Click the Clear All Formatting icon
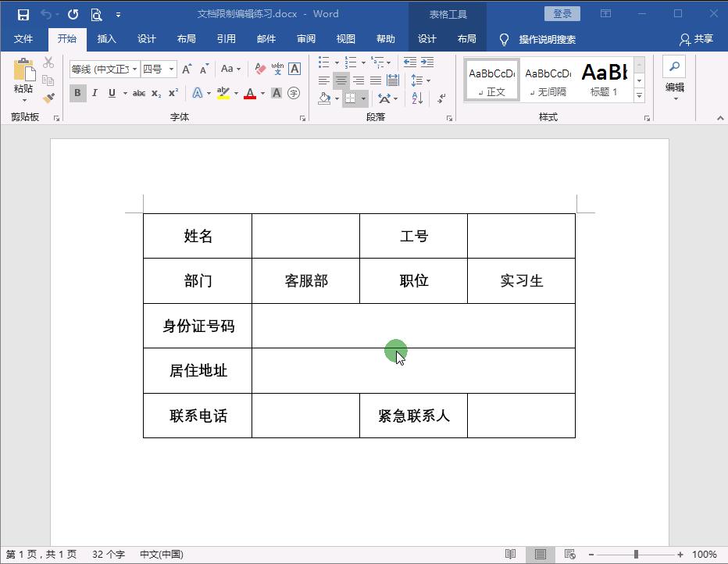 click(x=259, y=69)
